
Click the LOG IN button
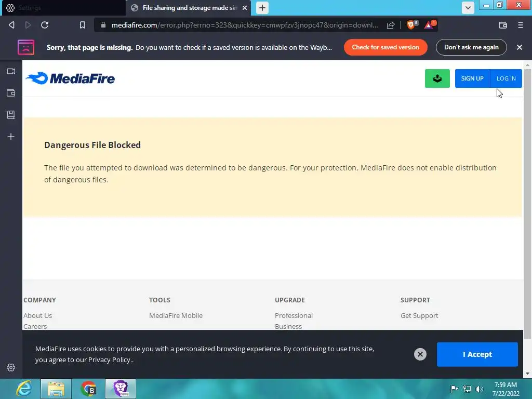[506, 78]
